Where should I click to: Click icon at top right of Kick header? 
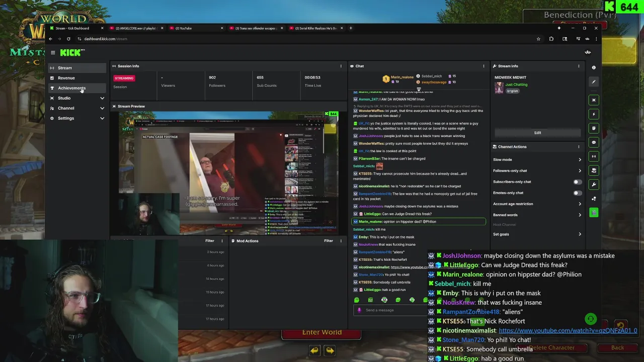coord(588,52)
